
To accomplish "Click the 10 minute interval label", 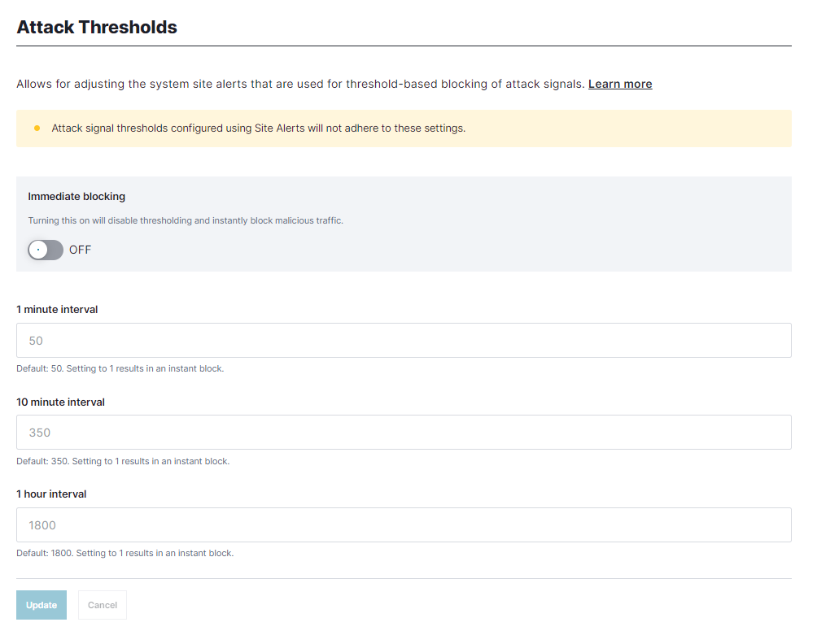I will tap(60, 402).
